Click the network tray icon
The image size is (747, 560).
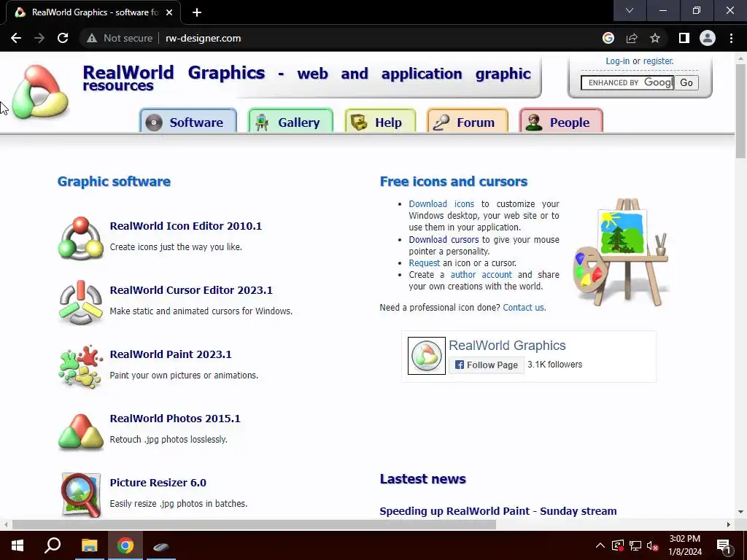[x=635, y=545]
